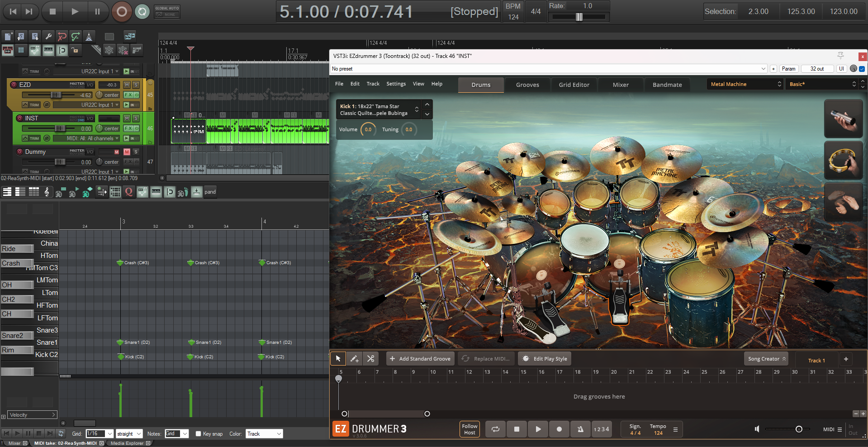
Task: Open the FX button on INST track
Action: click(128, 128)
